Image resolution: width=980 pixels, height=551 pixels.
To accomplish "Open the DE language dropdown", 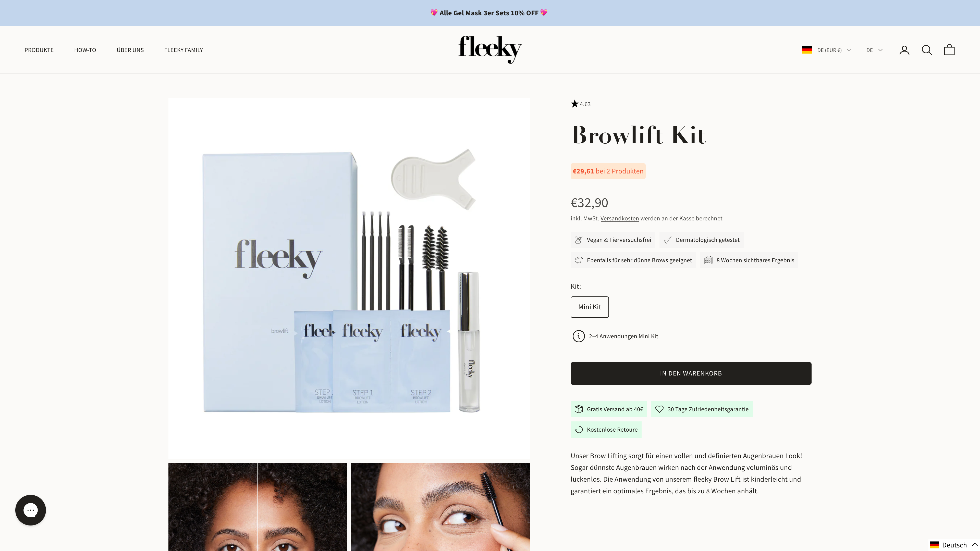I will [x=874, y=50].
